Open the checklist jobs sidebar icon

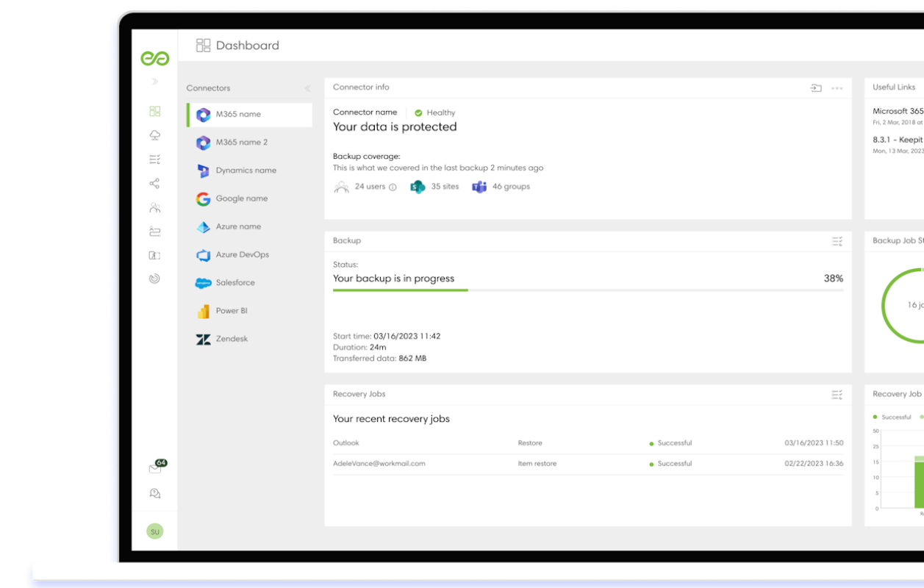click(154, 159)
